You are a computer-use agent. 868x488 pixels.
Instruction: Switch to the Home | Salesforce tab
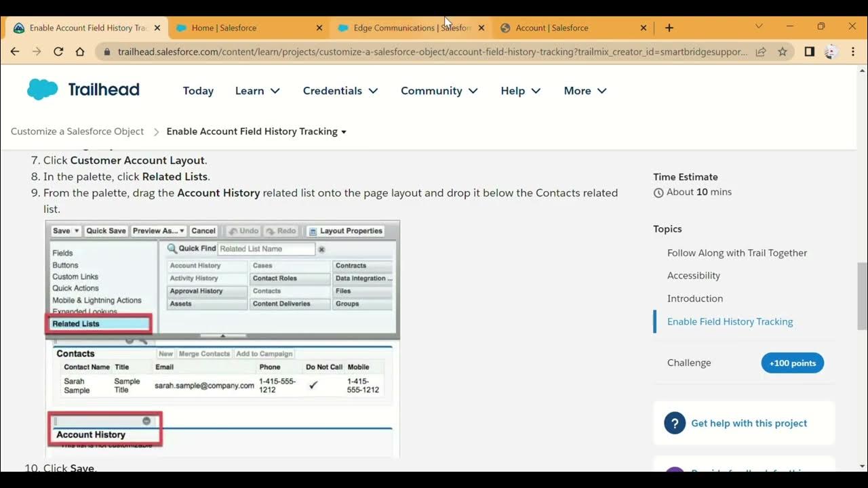pos(248,28)
